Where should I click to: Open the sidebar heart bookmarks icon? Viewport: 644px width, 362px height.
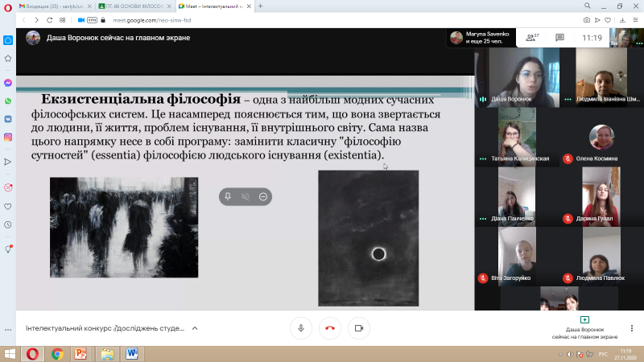pos(8,207)
